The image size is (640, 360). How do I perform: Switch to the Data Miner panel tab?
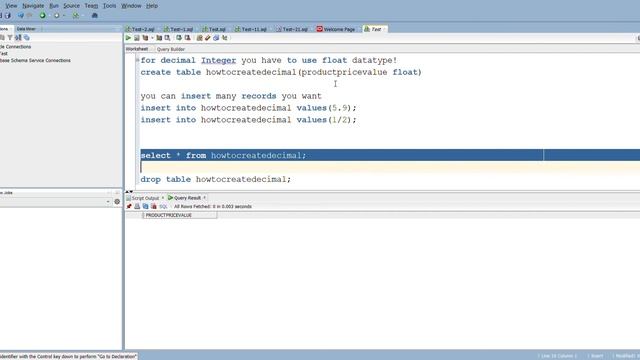pyautogui.click(x=26, y=29)
